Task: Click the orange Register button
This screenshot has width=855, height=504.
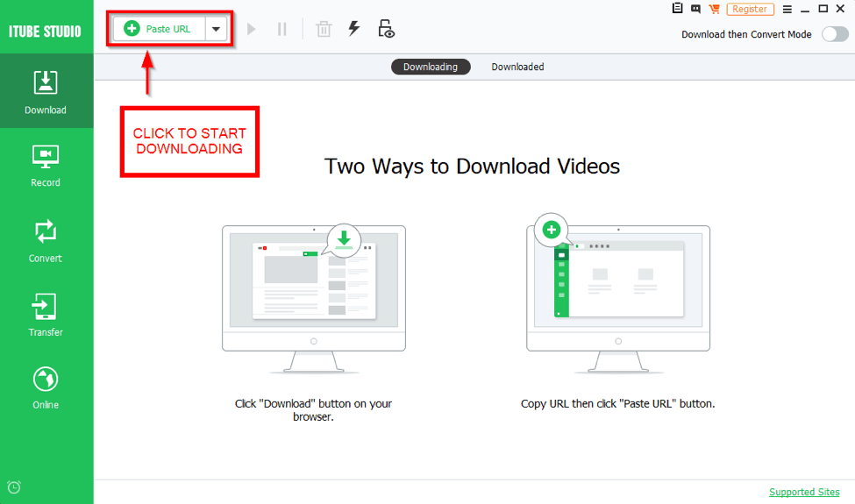Action: point(749,9)
